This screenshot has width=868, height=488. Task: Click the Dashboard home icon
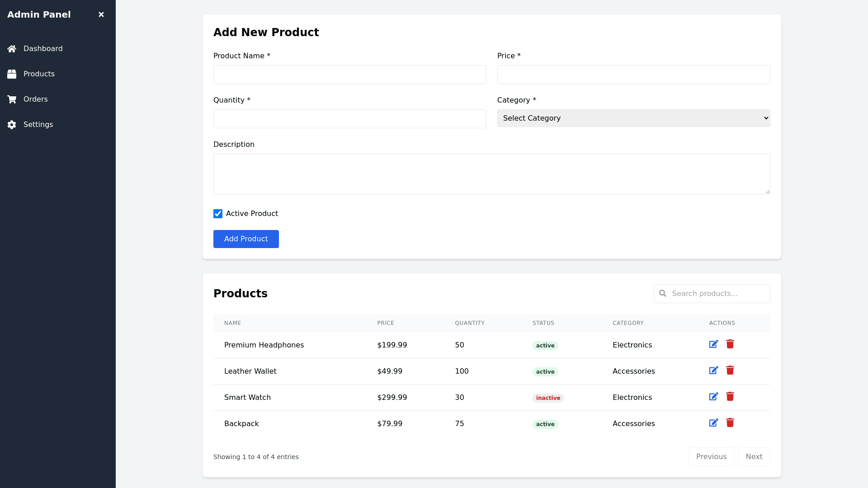click(x=12, y=49)
